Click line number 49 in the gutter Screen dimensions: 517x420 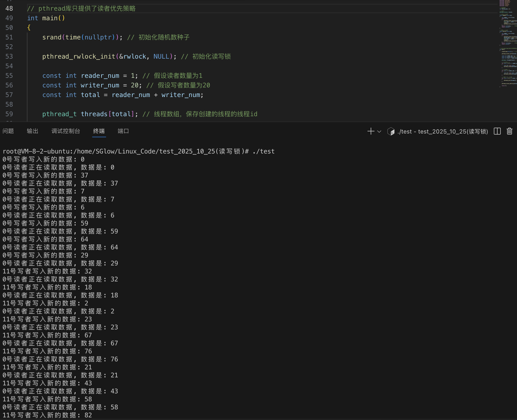coord(9,18)
